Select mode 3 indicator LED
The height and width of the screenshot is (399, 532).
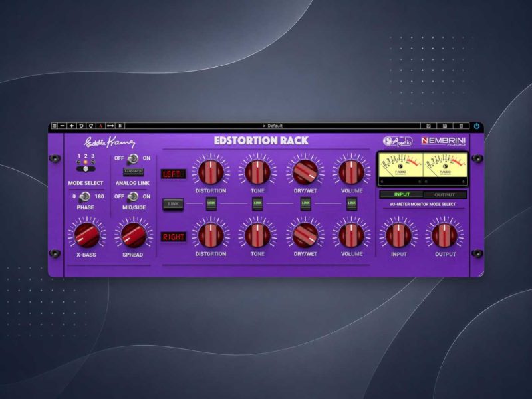[93, 162]
